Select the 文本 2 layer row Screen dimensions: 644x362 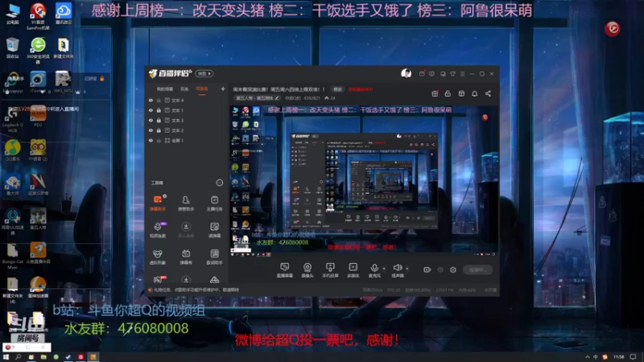point(186,130)
